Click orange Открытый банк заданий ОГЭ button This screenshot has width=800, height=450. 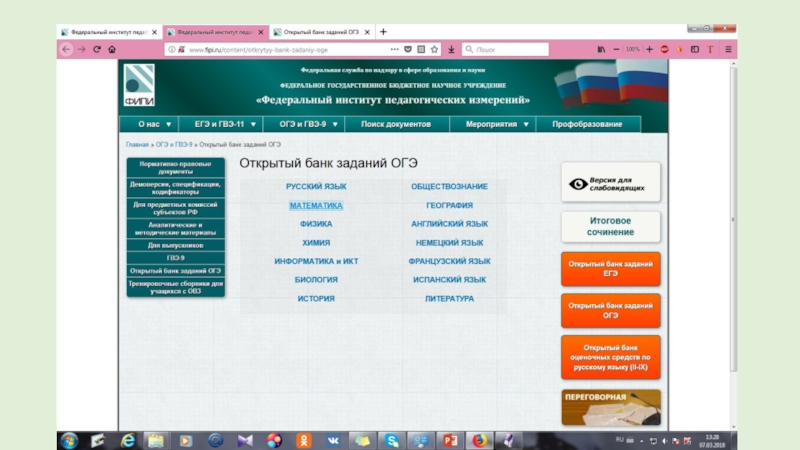(611, 310)
